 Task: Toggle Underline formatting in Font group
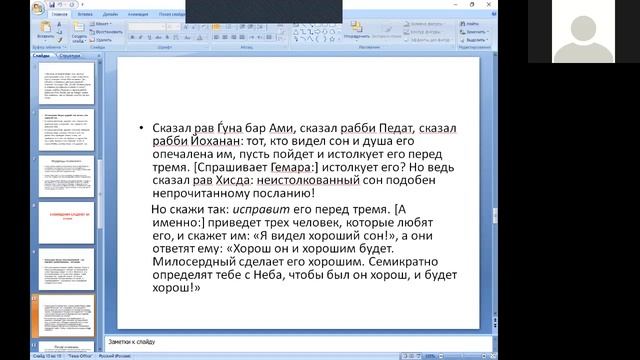(x=149, y=37)
